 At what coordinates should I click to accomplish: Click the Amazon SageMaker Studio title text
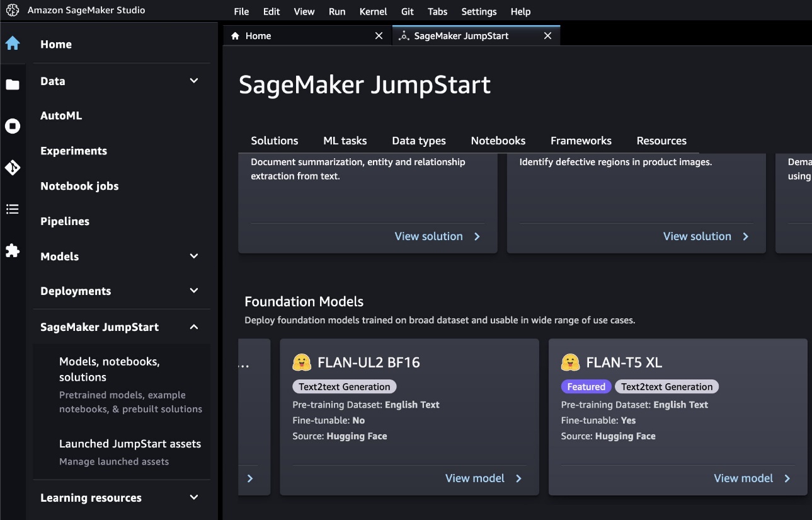coord(86,10)
